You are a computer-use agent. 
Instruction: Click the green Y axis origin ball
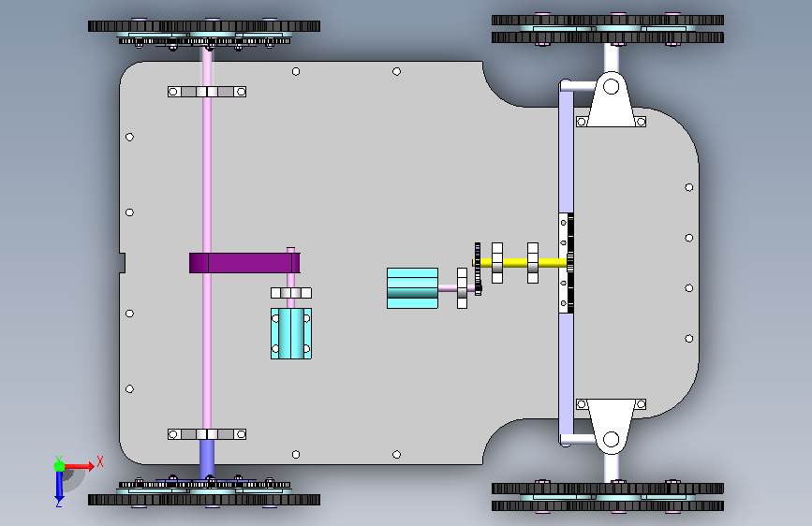point(59,466)
